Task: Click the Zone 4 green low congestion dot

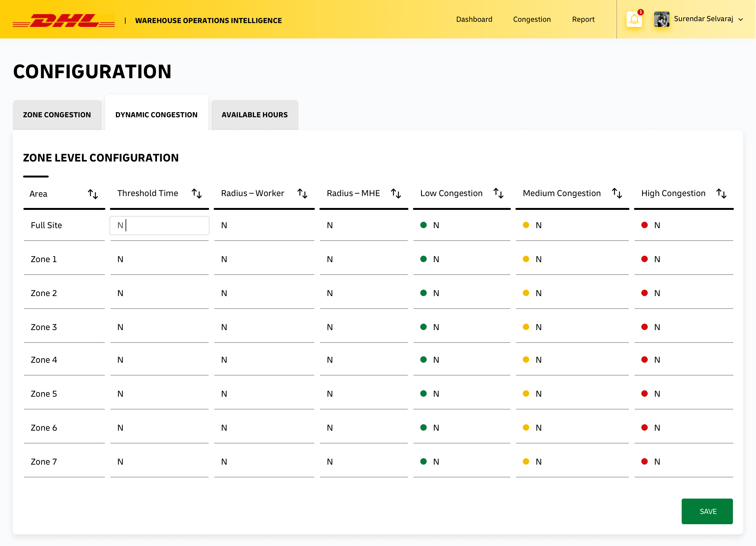Action: click(x=424, y=360)
